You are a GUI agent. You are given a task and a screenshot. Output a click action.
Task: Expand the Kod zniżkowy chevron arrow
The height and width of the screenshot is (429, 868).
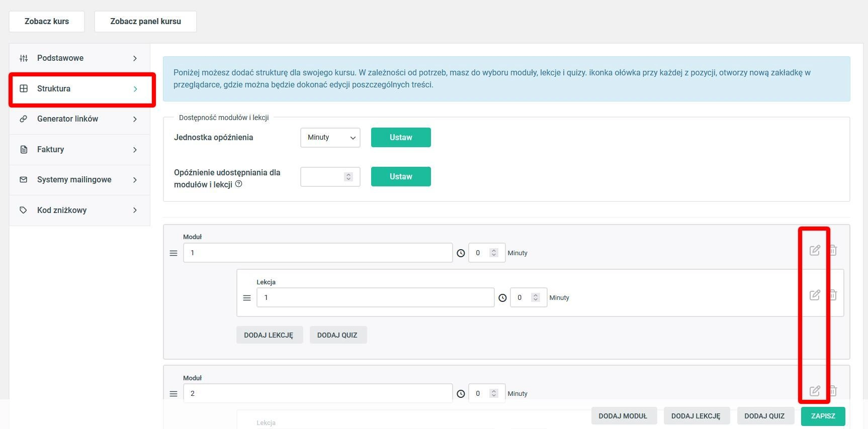[135, 210]
